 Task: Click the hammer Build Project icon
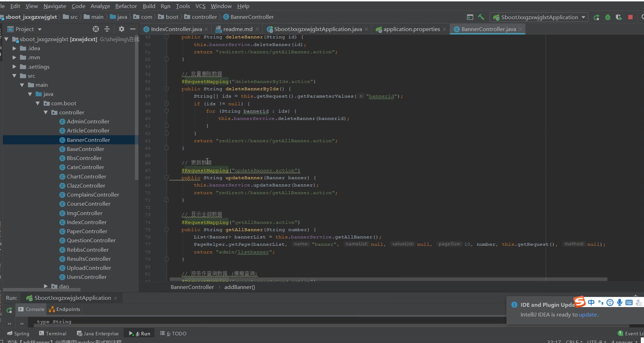[x=481, y=17]
